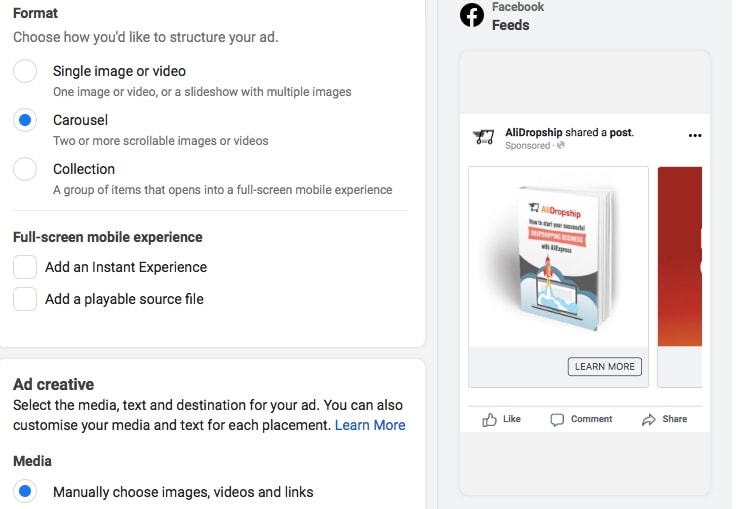Click the Comment speech bubble icon
Screen dimensions: 743x509
[x=557, y=420]
